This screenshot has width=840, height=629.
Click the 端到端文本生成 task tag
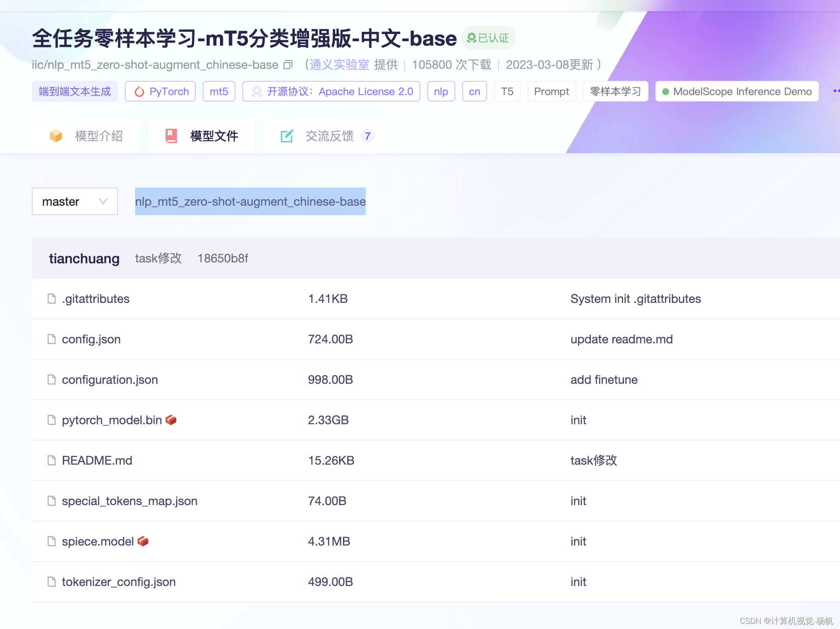(x=74, y=92)
